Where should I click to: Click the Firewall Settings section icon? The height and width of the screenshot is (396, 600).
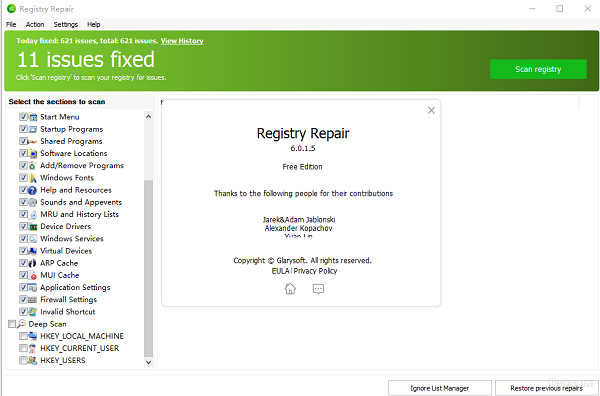point(33,300)
